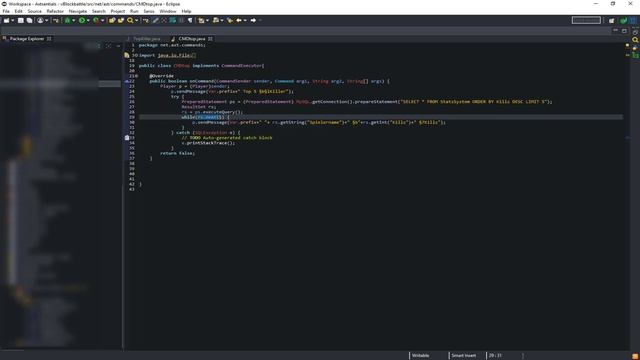Collapse the @Override method fold at line 21
Viewport: 640px width, 360px height.
136,76
